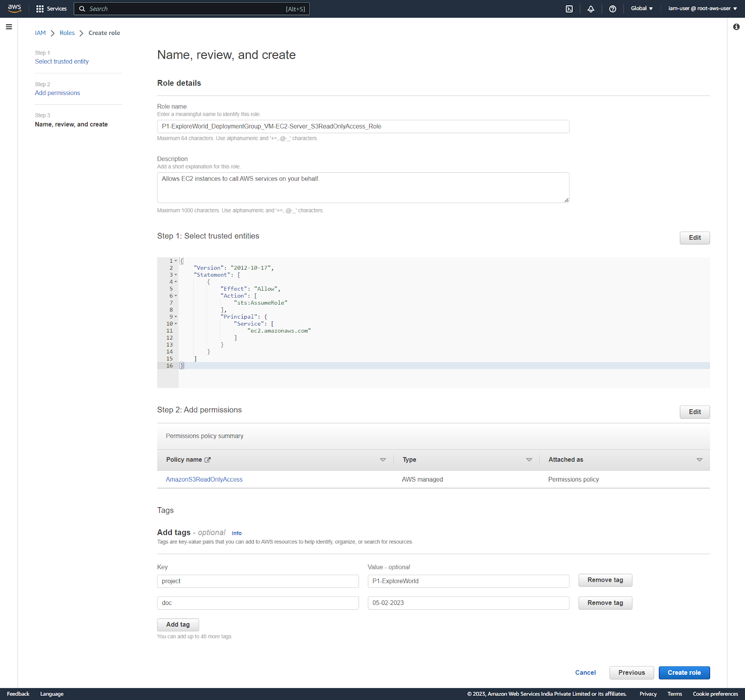Navigate to Select trusted entity step
Screen dimensions: 745x700
(61, 61)
